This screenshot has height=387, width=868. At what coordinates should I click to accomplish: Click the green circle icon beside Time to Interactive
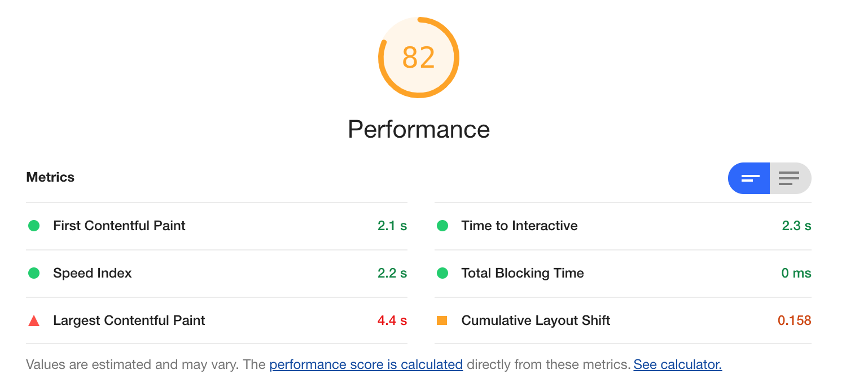pyautogui.click(x=442, y=225)
